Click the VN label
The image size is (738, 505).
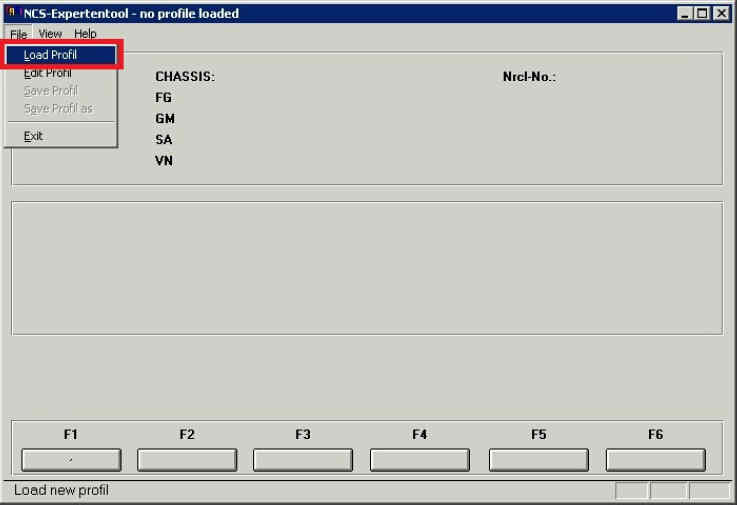tap(163, 161)
